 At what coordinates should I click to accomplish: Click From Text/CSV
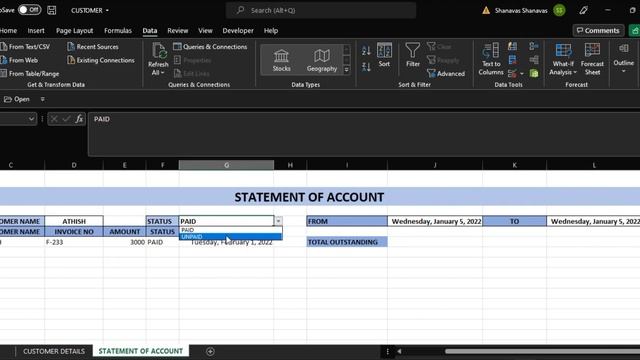click(25, 47)
